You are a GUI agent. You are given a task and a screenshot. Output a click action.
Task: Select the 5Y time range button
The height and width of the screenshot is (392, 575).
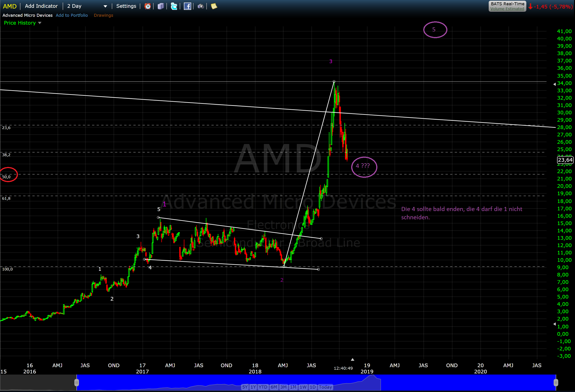(x=245, y=387)
